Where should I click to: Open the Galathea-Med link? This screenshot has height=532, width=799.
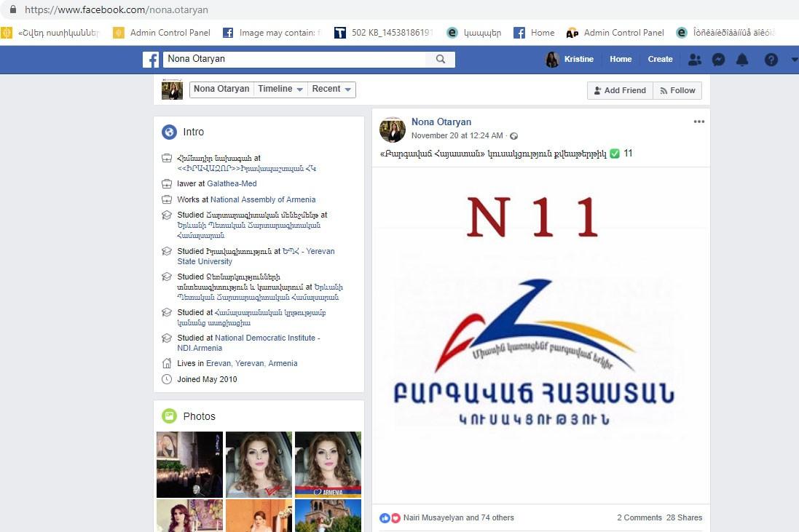[x=232, y=184]
